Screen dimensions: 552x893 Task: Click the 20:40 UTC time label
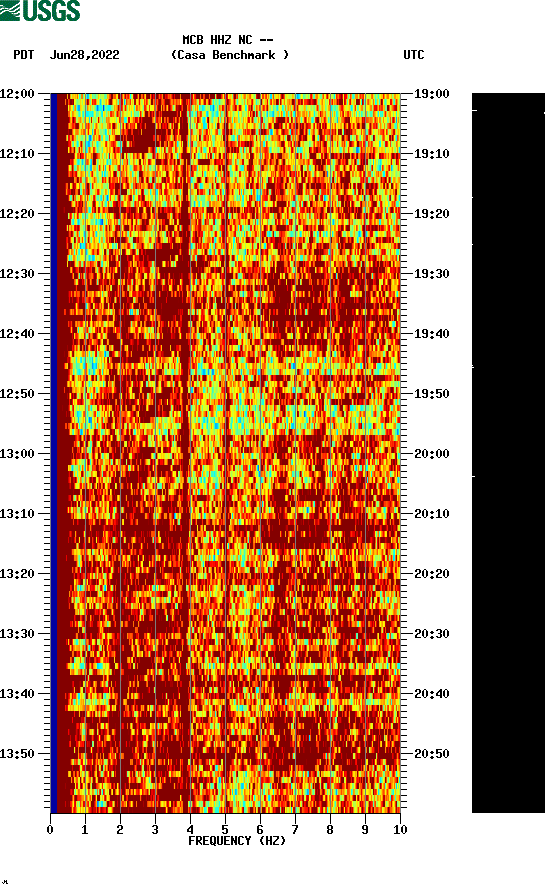pyautogui.click(x=432, y=694)
